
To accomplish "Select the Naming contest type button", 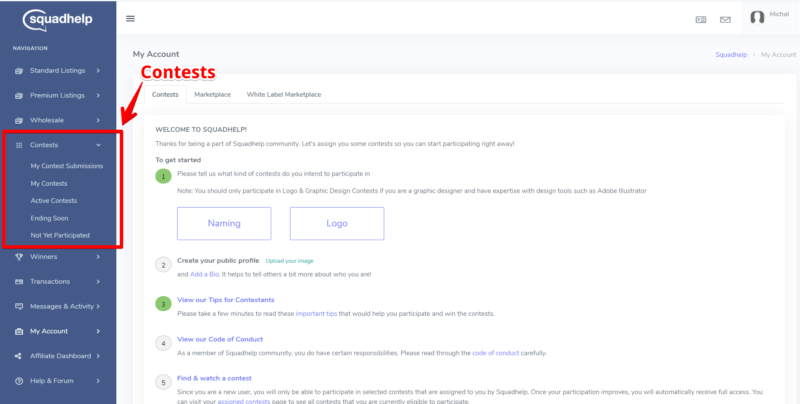I will point(224,223).
